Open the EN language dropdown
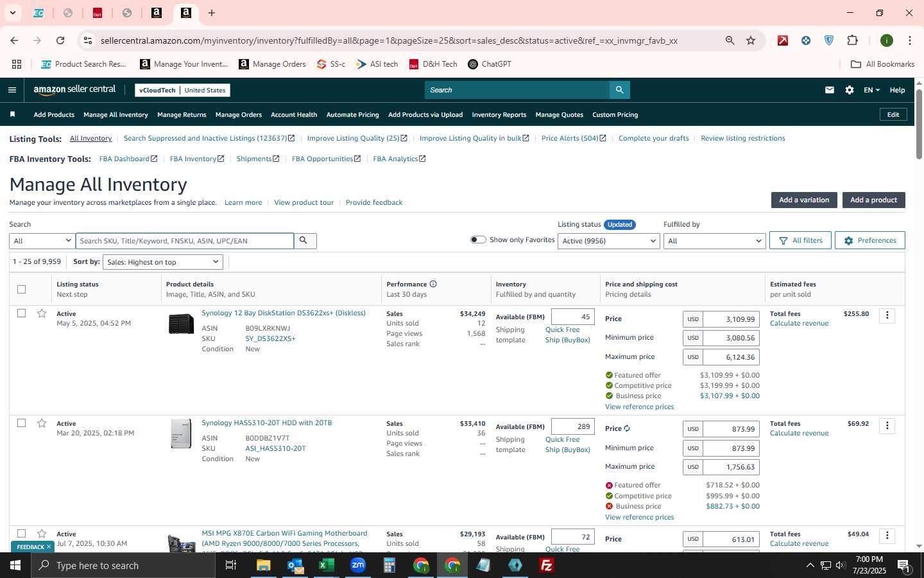Image resolution: width=924 pixels, height=578 pixels. 871,90
